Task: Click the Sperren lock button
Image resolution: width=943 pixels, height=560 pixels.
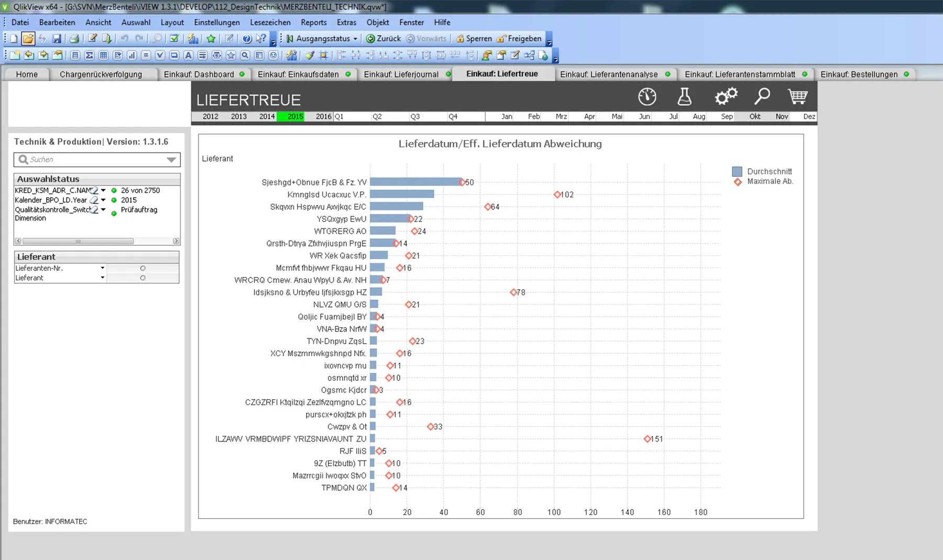Action: pos(474,39)
